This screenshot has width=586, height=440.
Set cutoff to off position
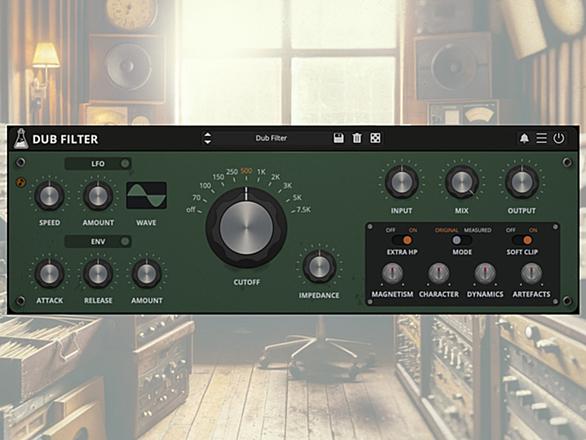[191, 210]
